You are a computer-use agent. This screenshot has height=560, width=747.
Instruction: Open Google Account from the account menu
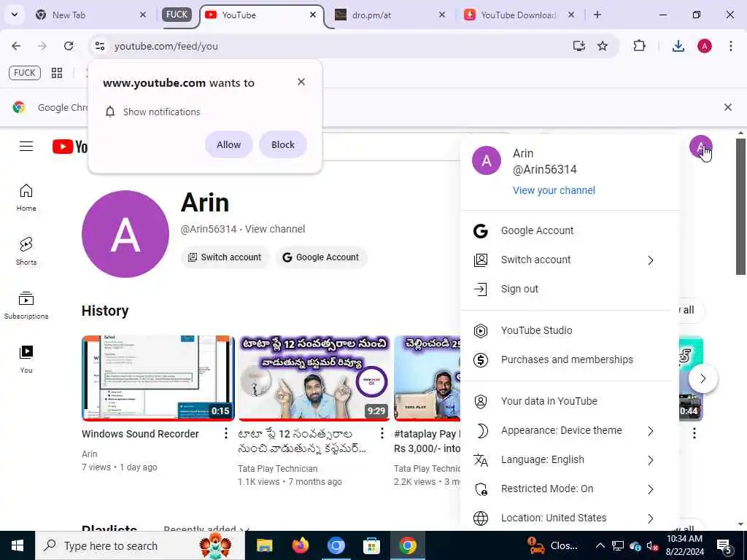pyautogui.click(x=570, y=230)
